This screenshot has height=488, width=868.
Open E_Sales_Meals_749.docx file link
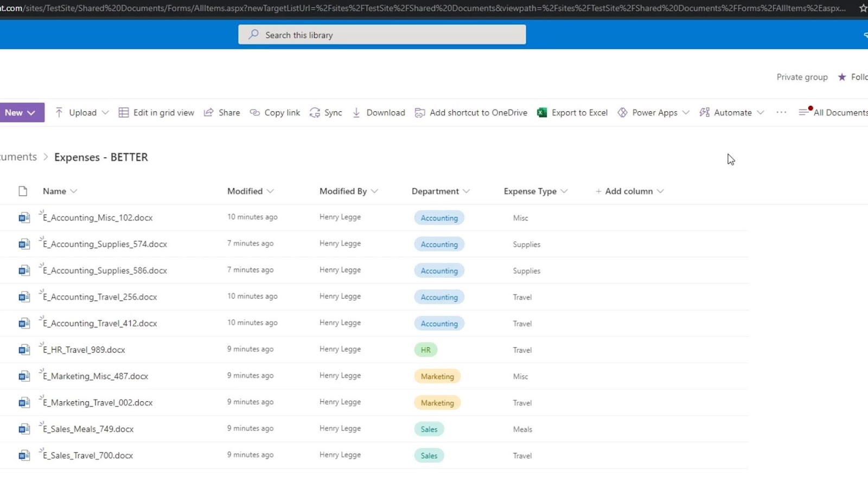[88, 429]
